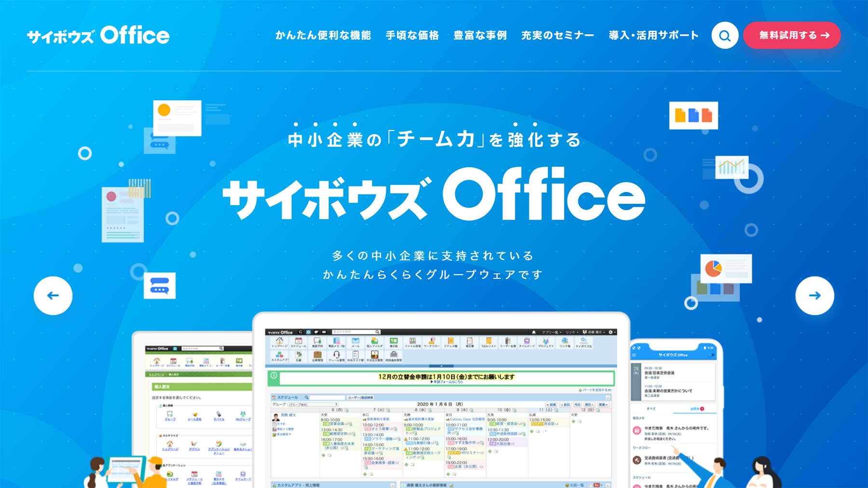The image size is (868, 488).
Task: Click the 個人設定 heading in left mockup
Action: (x=162, y=386)
